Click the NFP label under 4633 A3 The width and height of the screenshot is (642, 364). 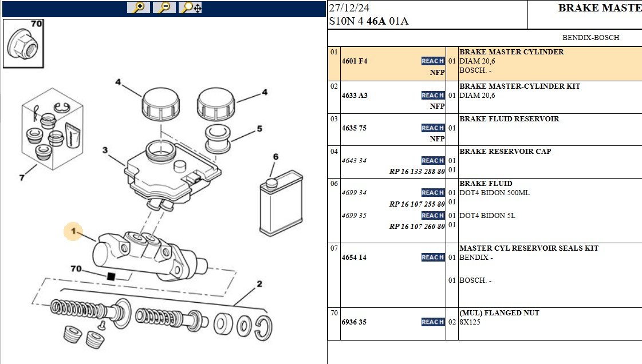[x=438, y=106]
